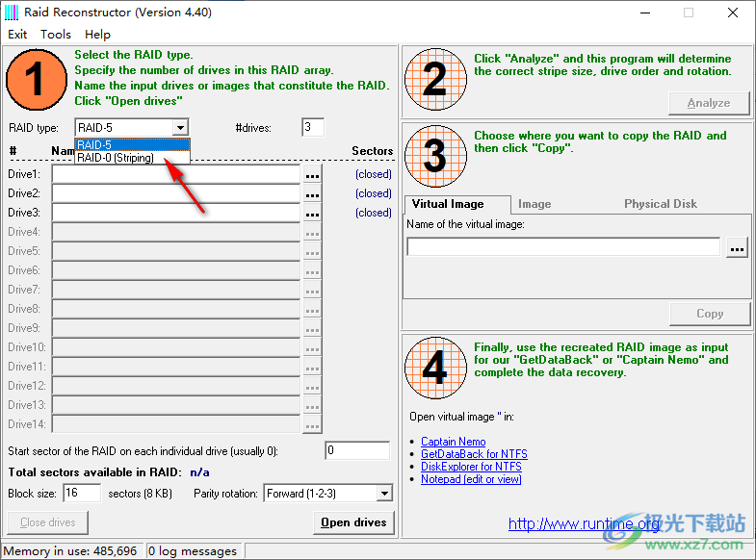
Task: Open the Tools menu
Action: pyautogui.click(x=56, y=35)
